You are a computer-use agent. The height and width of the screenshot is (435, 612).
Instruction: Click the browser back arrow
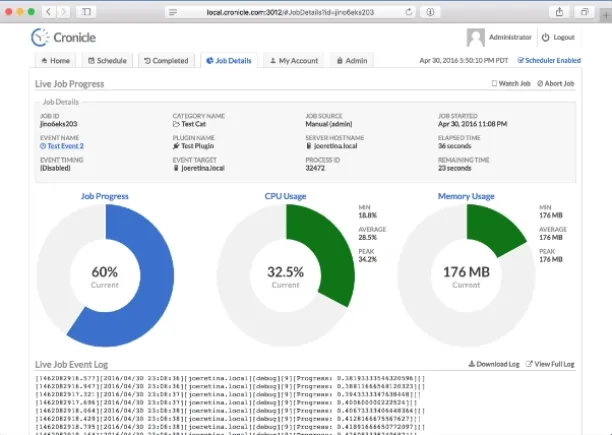tap(48, 12)
